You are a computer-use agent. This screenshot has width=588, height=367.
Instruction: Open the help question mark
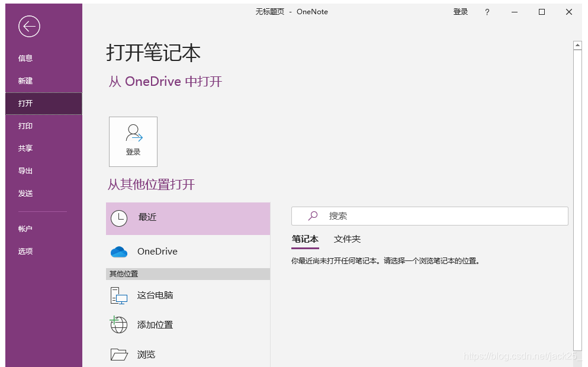[487, 12]
